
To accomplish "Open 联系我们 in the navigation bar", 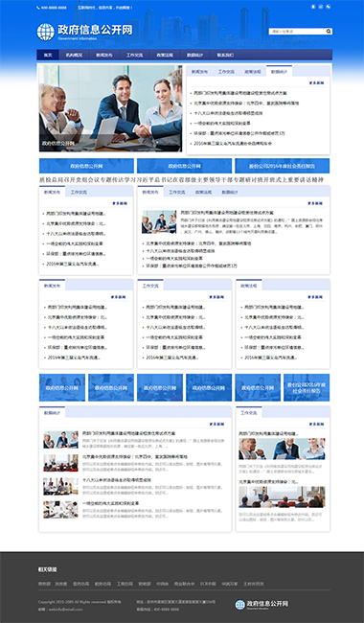I will 225,55.
